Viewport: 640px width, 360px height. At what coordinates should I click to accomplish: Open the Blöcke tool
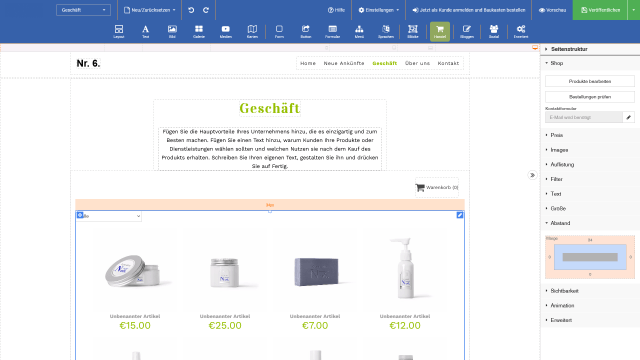413,31
